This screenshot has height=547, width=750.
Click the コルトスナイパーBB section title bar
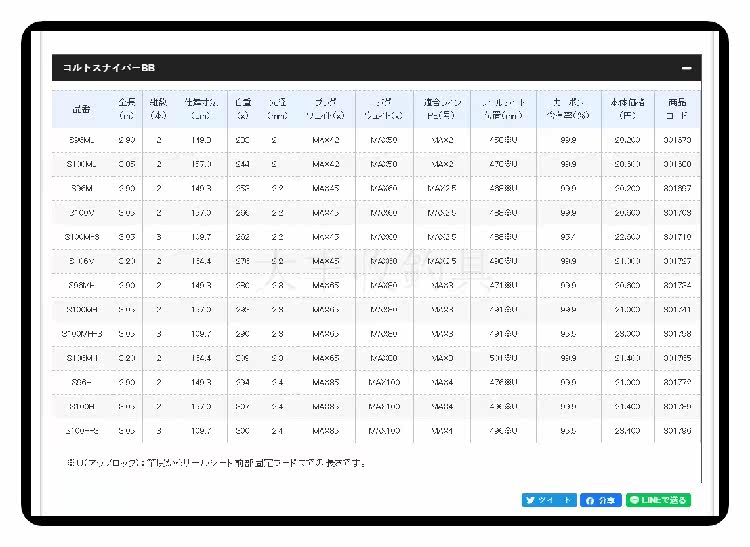point(376,68)
